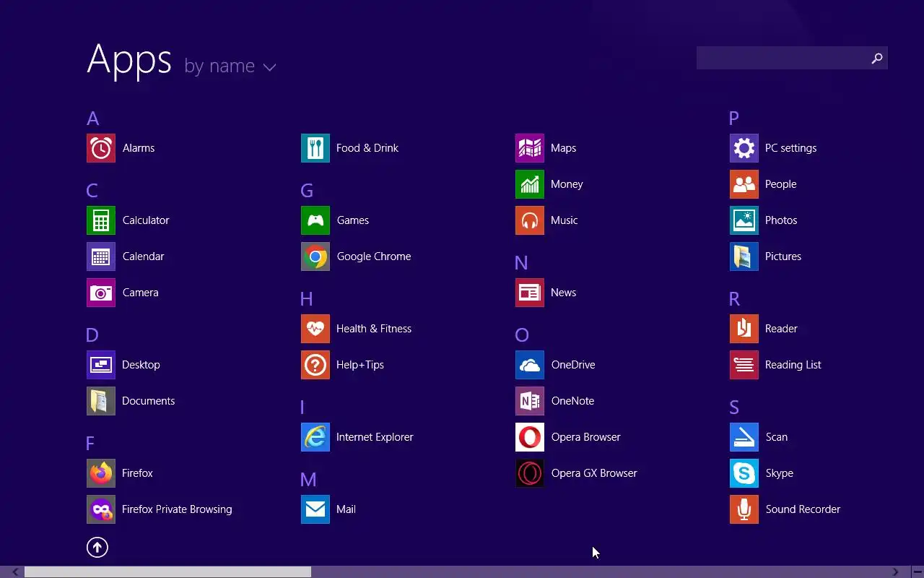This screenshot has width=924, height=578.
Task: Launch Internet Explorer icon
Action: 315,437
